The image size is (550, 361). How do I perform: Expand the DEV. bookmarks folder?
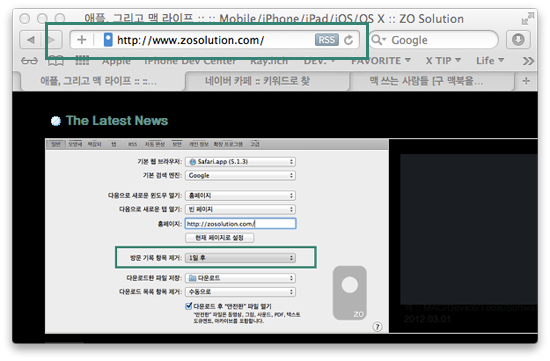click(319, 61)
